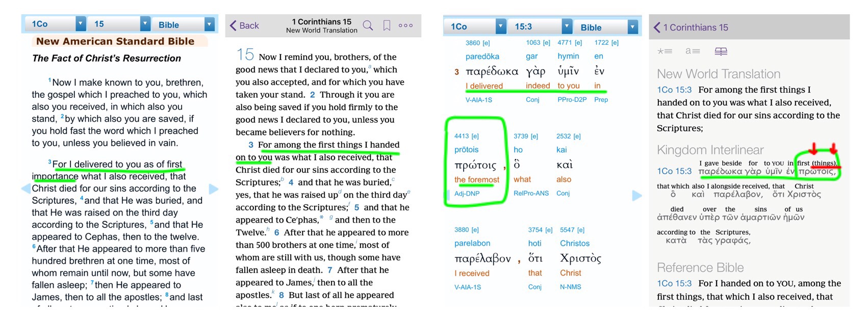Open the Bible dropdown in interlinear panel
The width and height of the screenshot is (868, 321).
[633, 27]
